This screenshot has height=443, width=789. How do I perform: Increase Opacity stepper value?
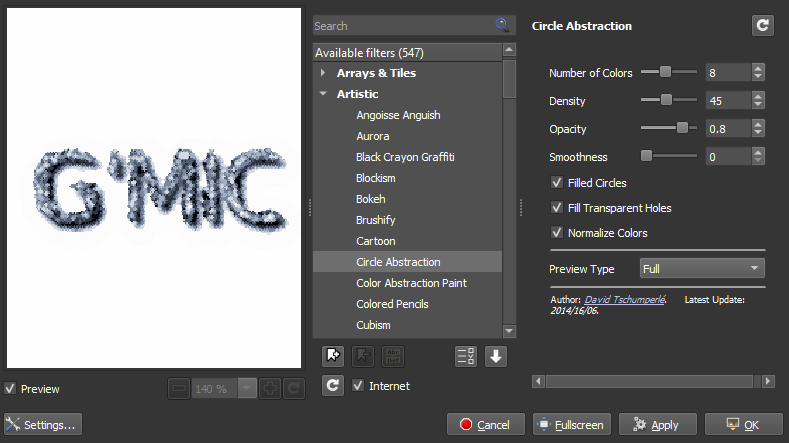(758, 124)
